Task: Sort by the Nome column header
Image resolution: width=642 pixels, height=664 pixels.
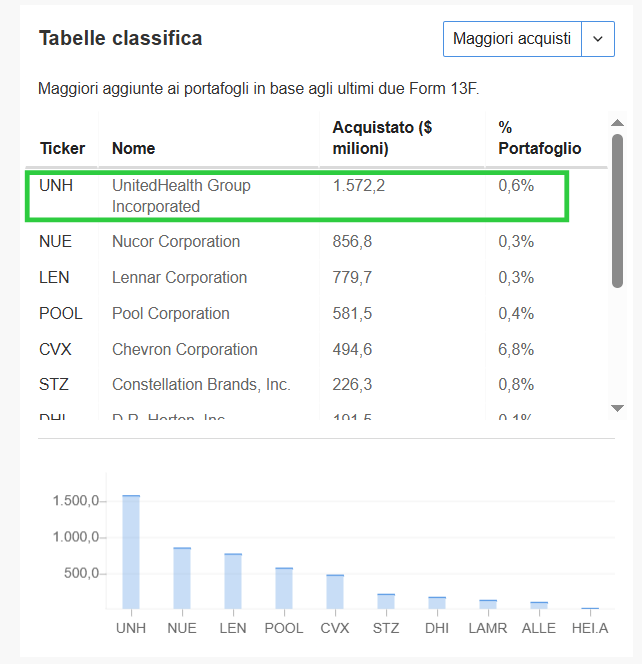Action: click(x=133, y=149)
